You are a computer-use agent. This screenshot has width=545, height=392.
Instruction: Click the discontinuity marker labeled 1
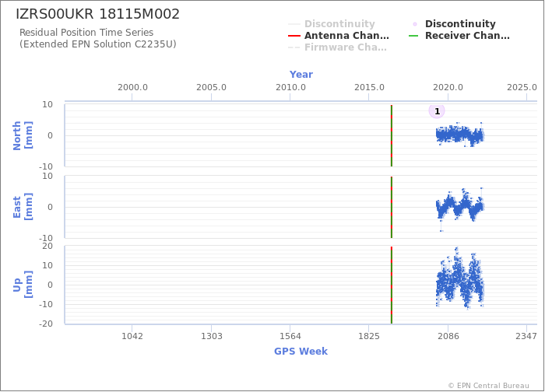437,111
